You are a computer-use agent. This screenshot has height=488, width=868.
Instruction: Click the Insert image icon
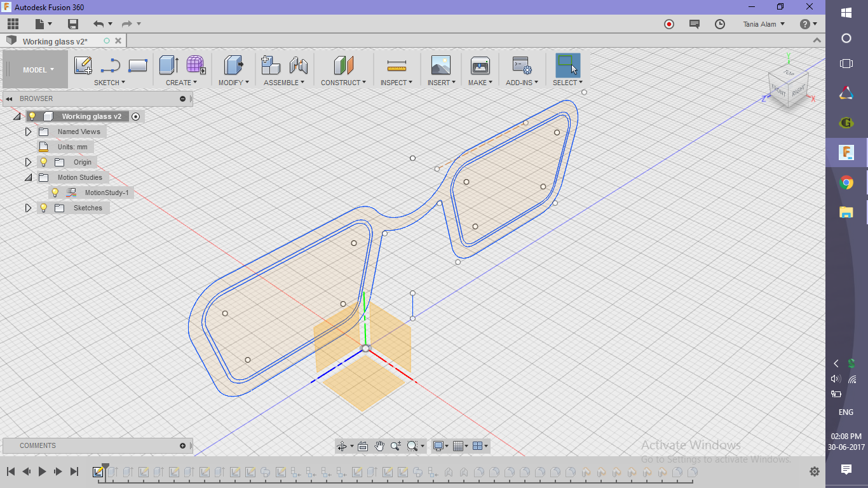pos(440,65)
